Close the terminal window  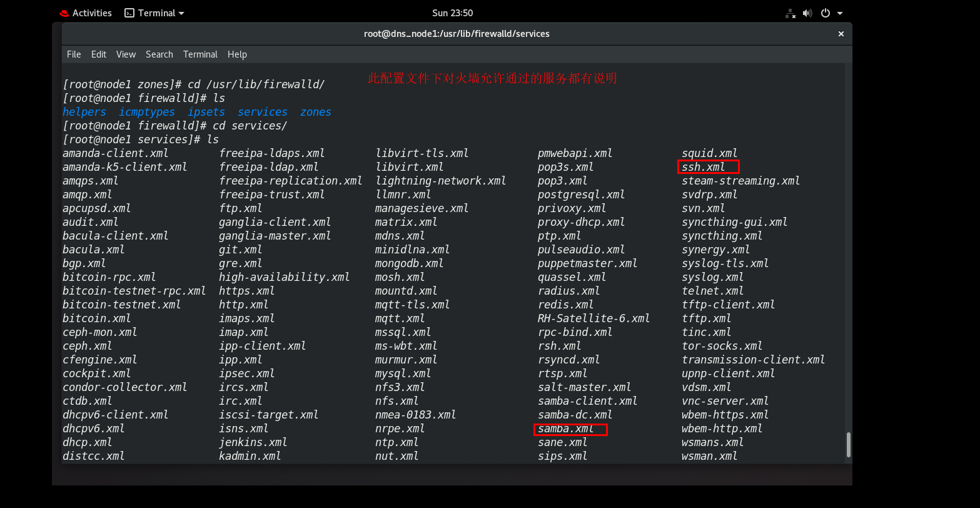pyautogui.click(x=841, y=34)
